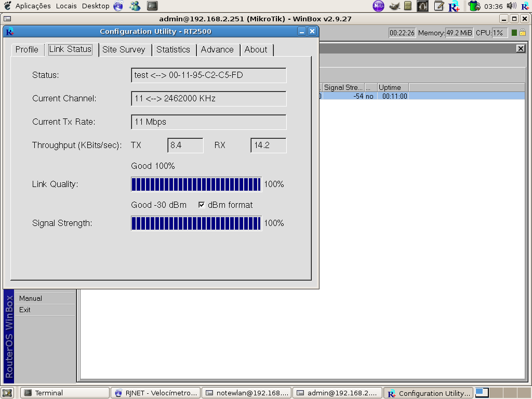The height and width of the screenshot is (399, 532).
Task: Go to the Advance tab
Action: [217, 49]
